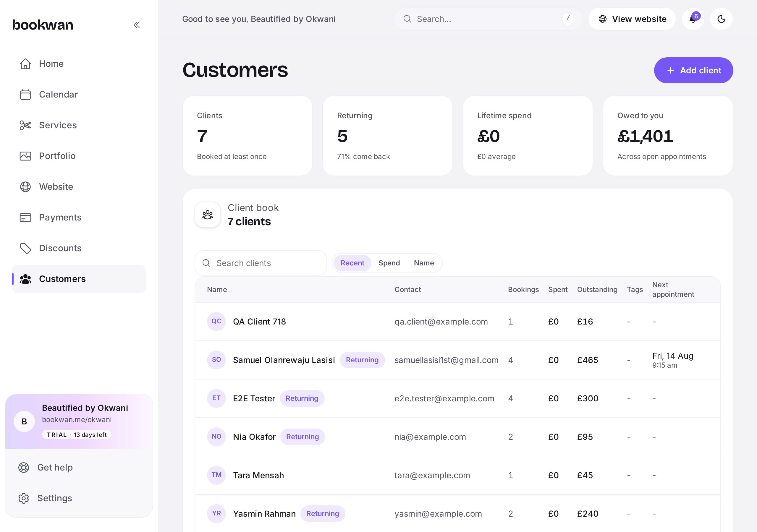Screen dimensions: 757x532
Task: Open the Home house icon
Action: pos(25,64)
